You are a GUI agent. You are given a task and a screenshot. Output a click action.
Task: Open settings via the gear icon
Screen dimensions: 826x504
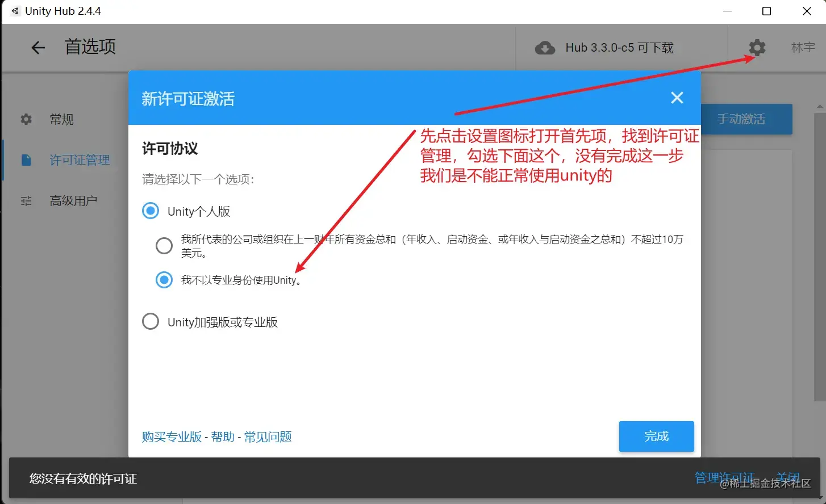pyautogui.click(x=757, y=48)
